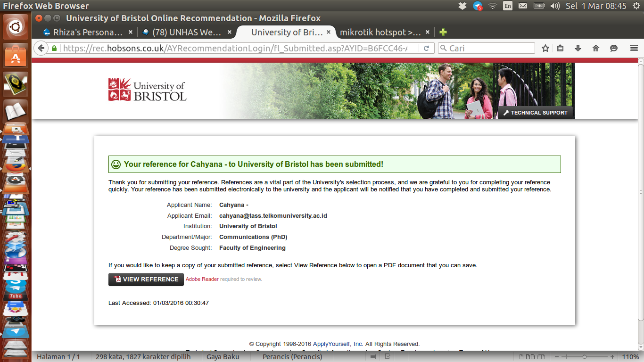
Task: Click Halaman 1 / 1 in status bar
Action: tap(58, 357)
